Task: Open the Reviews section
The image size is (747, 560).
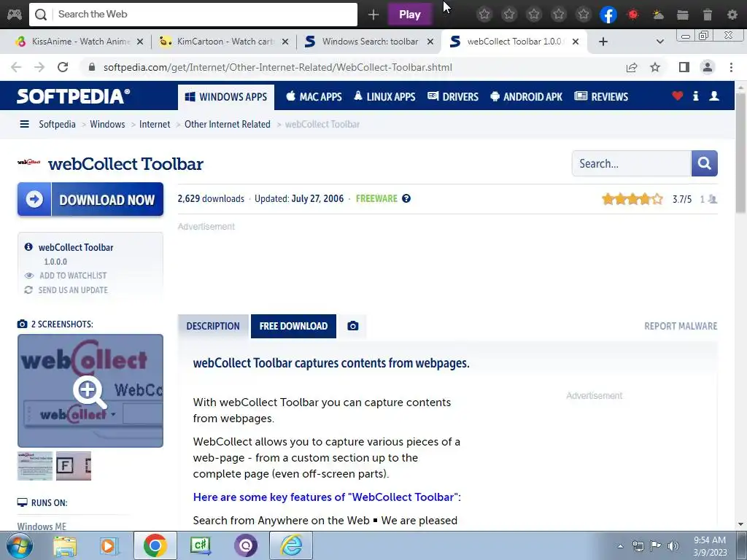Action: click(x=601, y=97)
